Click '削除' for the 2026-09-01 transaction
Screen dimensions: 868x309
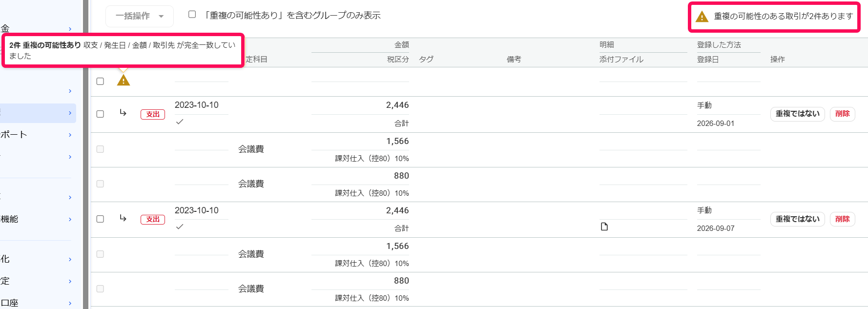(843, 114)
